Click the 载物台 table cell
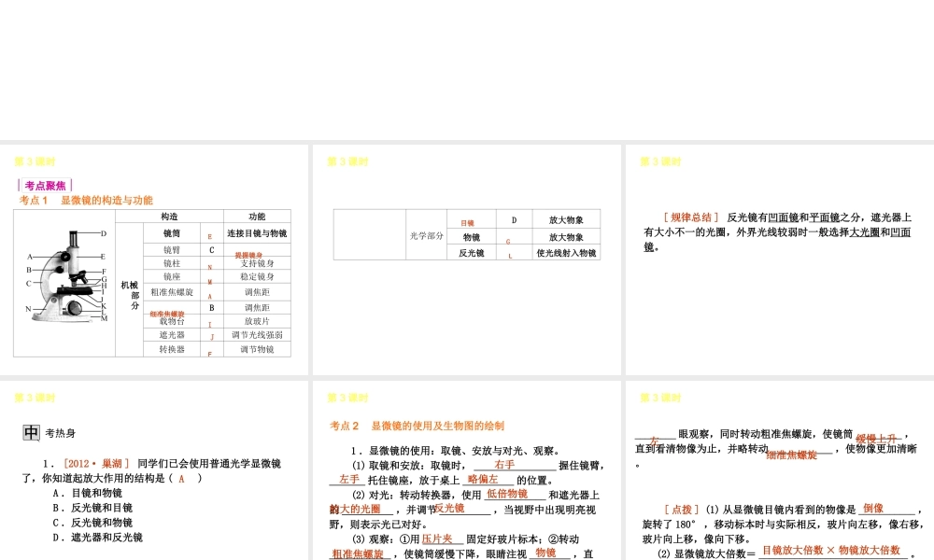934x560 pixels. point(172,321)
